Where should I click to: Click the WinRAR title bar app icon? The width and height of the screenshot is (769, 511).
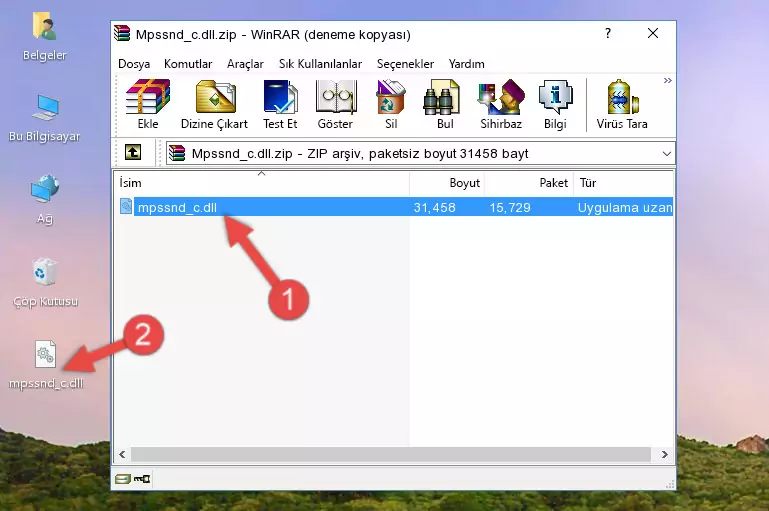pos(122,33)
